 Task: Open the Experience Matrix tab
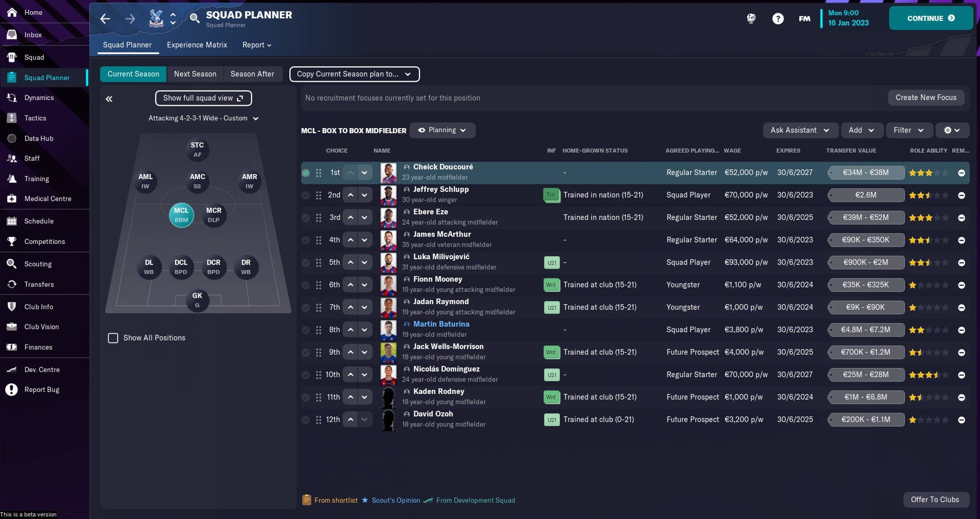click(x=197, y=45)
